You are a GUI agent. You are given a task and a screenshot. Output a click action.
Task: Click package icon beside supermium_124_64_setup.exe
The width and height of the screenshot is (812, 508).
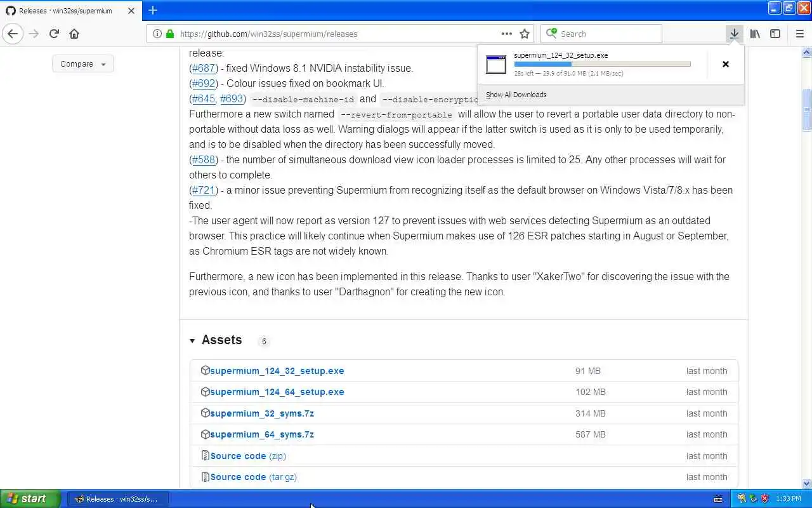click(205, 392)
